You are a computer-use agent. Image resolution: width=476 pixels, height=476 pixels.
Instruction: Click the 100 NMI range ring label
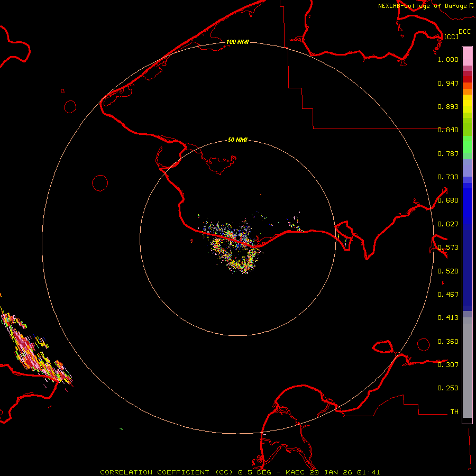tap(237, 42)
